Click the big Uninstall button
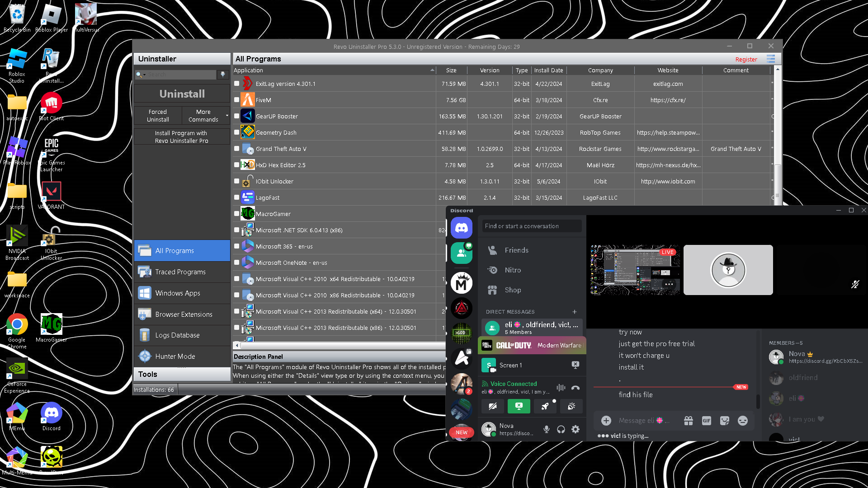Screen dimensions: 868x488 pos(182,94)
